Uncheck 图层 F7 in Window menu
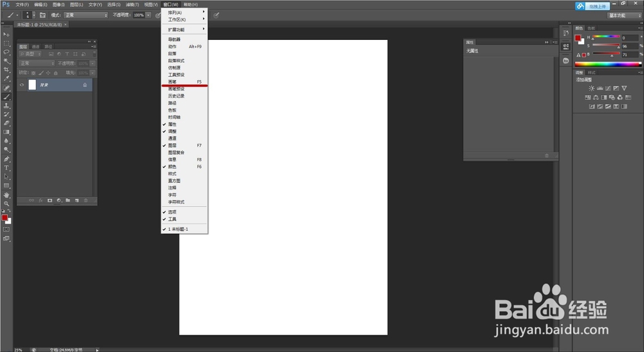Screen dimensions: 644x352 184,146
